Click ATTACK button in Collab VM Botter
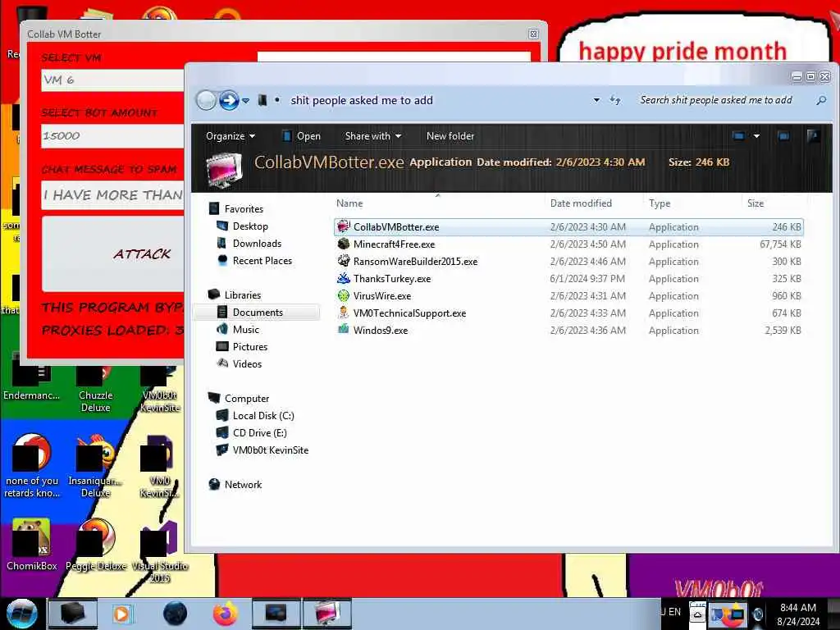The height and width of the screenshot is (630, 840). (x=113, y=254)
